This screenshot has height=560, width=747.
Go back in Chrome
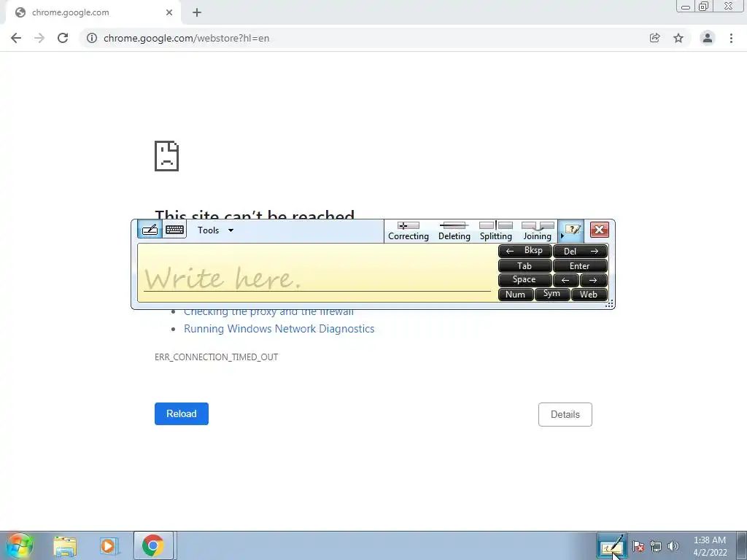click(16, 38)
